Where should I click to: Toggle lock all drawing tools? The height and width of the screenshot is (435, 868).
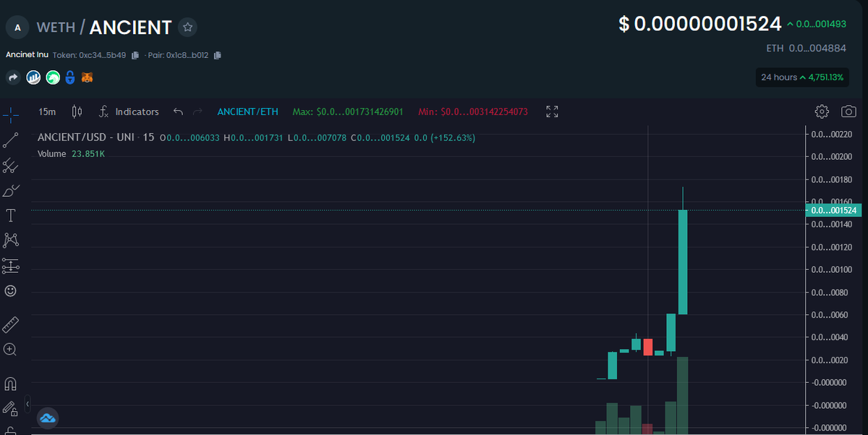coord(11,409)
